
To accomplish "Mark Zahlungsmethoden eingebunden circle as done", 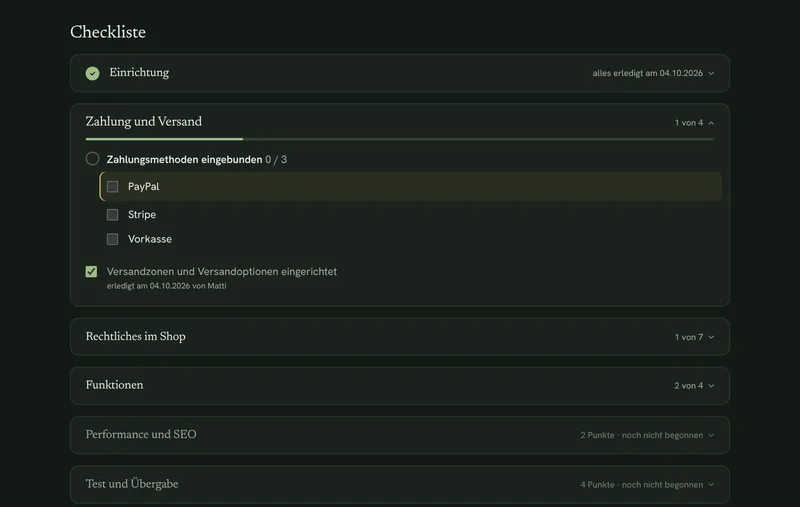I will 92,159.
